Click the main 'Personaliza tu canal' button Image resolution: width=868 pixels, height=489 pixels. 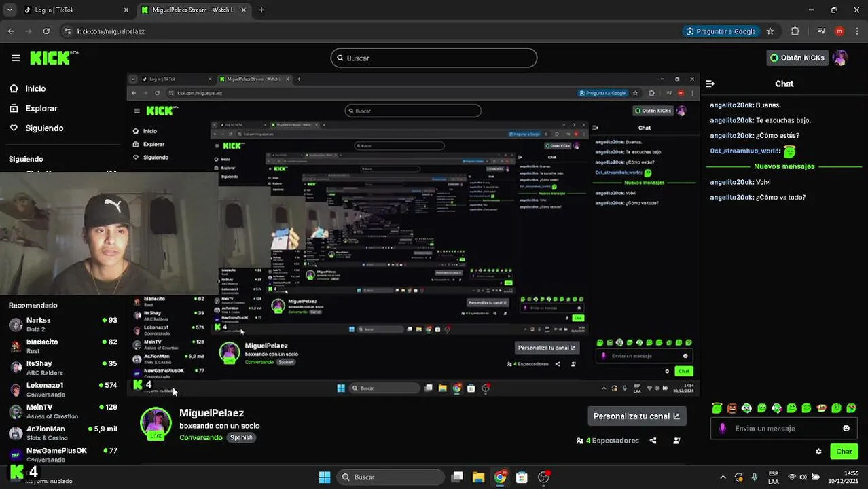pos(636,416)
